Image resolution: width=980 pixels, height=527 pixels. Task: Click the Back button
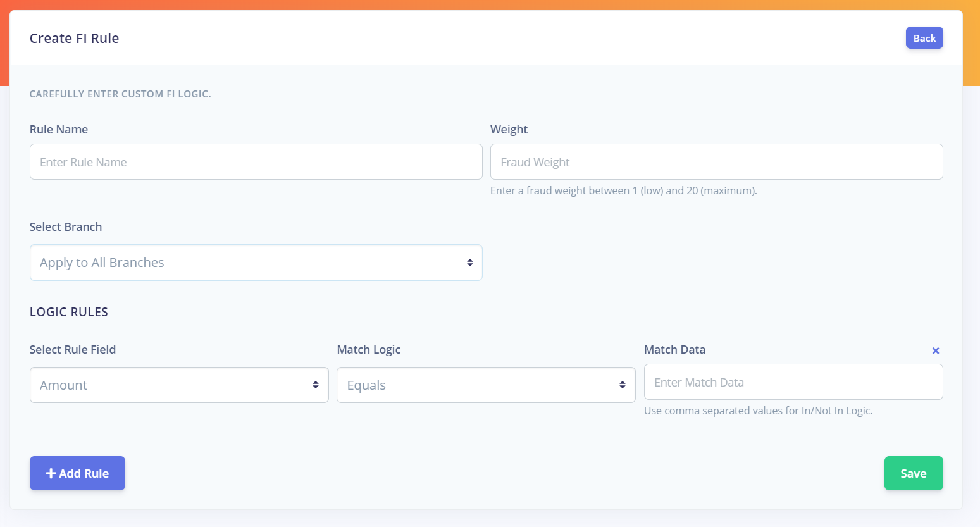(924, 38)
